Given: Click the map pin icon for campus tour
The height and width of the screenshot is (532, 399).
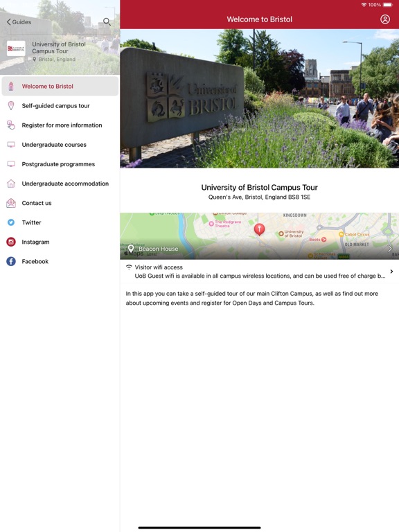Looking at the screenshot, I should 11,105.
